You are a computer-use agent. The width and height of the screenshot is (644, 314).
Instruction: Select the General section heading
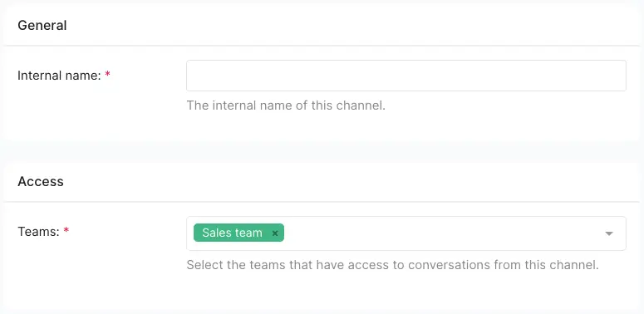click(x=42, y=26)
